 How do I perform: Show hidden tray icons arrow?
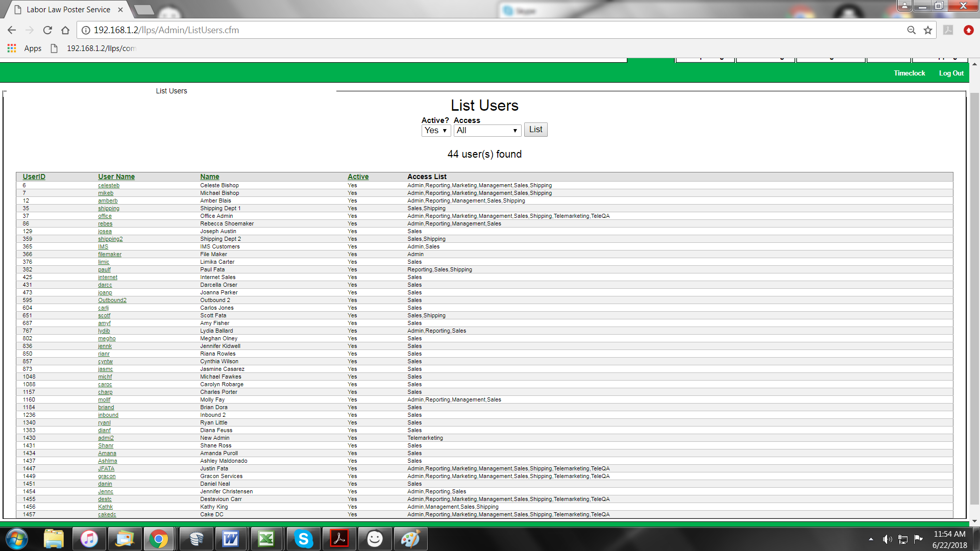[x=871, y=539]
